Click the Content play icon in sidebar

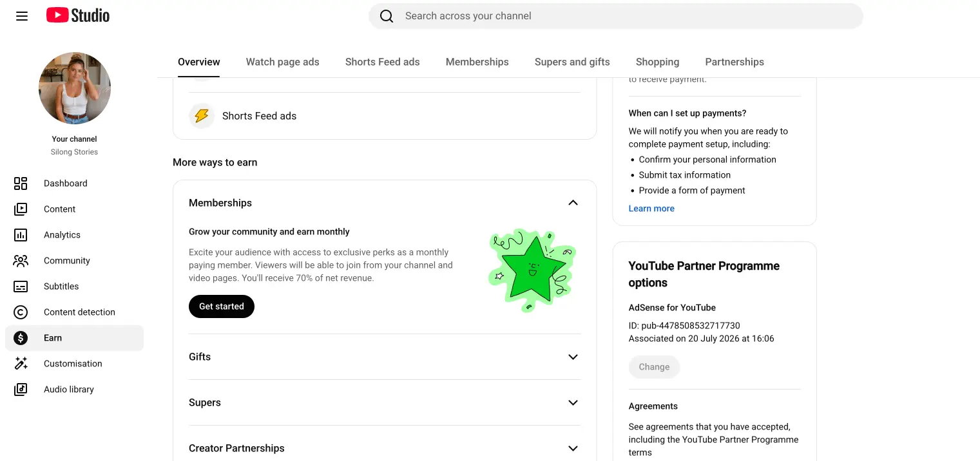point(21,209)
